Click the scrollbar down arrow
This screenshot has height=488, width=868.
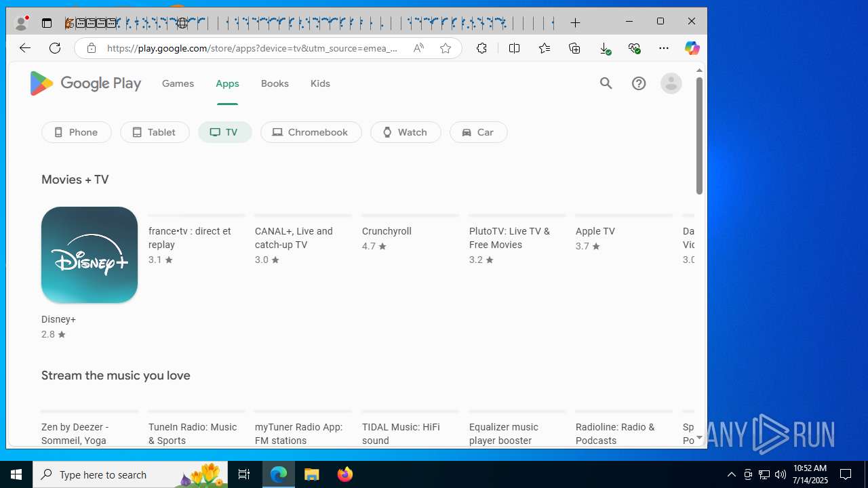[x=699, y=439]
